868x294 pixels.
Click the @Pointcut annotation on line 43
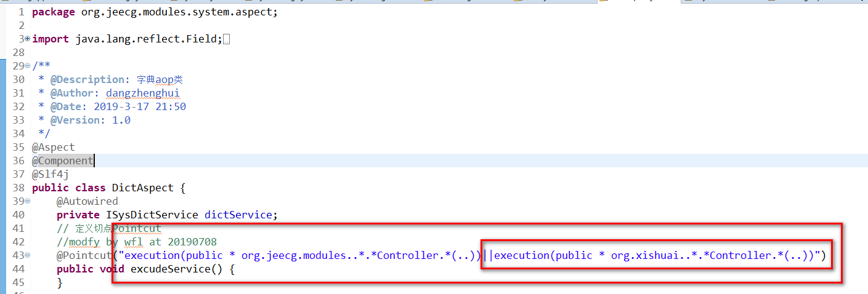coord(84,255)
